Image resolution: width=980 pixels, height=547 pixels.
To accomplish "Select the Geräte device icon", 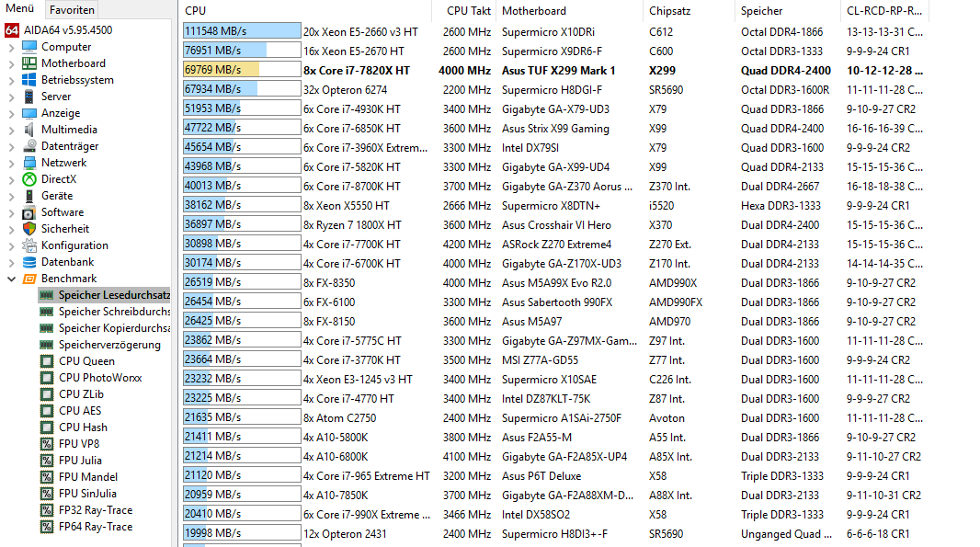I will pyautogui.click(x=29, y=196).
